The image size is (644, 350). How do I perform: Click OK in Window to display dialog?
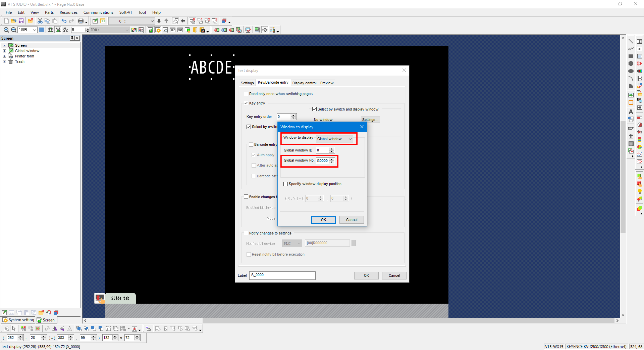pos(323,220)
